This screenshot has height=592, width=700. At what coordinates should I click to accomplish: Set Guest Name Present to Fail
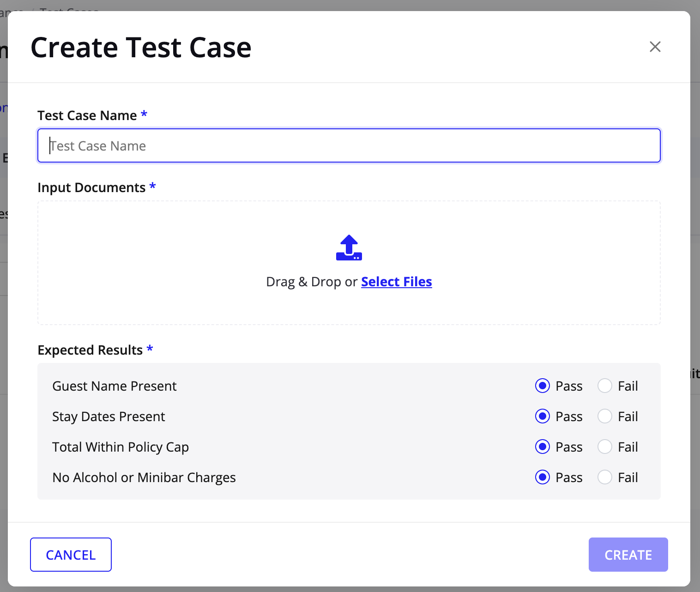pos(605,386)
